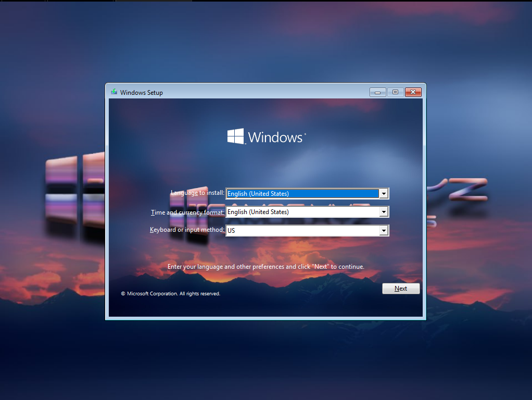Select the Time and currency format field

(307, 212)
